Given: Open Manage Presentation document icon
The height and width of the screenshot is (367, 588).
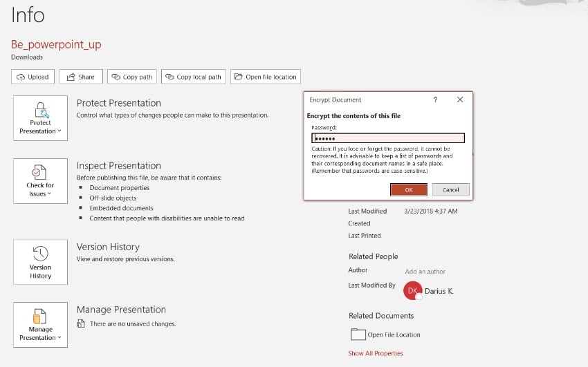Looking at the screenshot, I should (40, 317).
